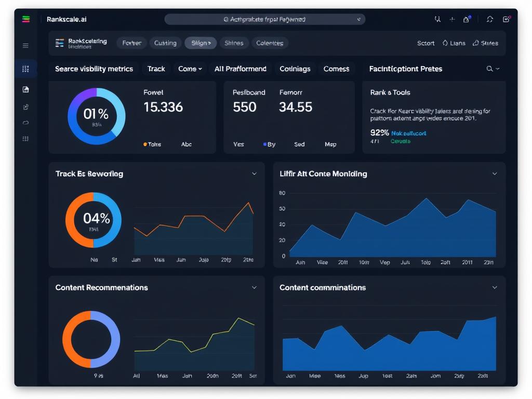Expand the Content Recommenations panel chevron
Image resolution: width=532 pixels, height=399 pixels.
(x=254, y=287)
